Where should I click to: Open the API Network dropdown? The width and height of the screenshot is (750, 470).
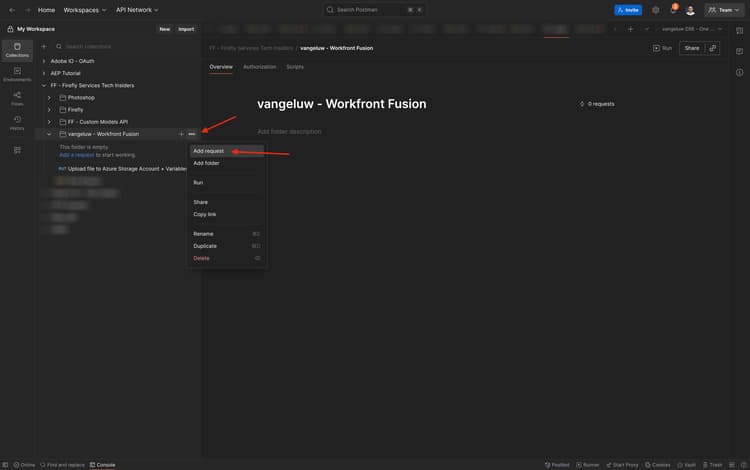point(137,10)
